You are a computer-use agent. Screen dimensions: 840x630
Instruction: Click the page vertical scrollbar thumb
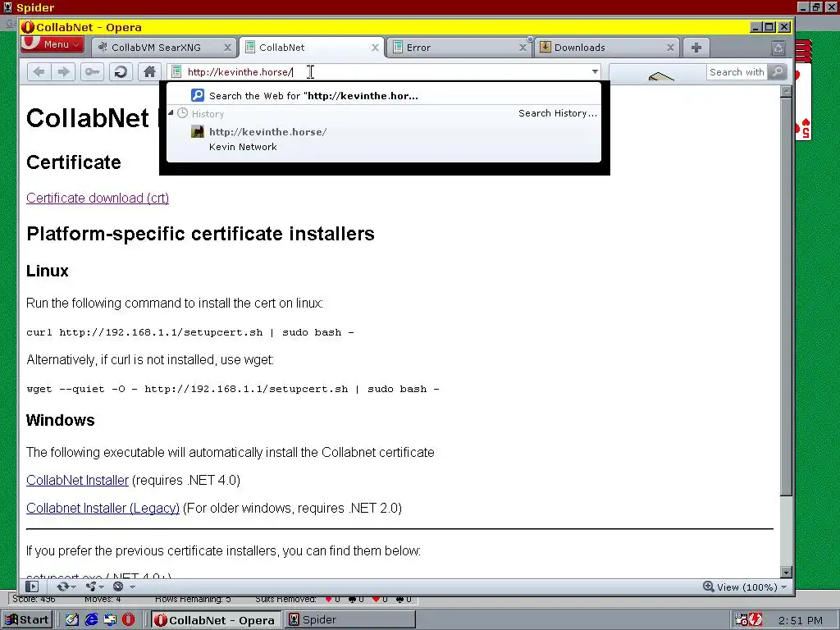(x=786, y=296)
